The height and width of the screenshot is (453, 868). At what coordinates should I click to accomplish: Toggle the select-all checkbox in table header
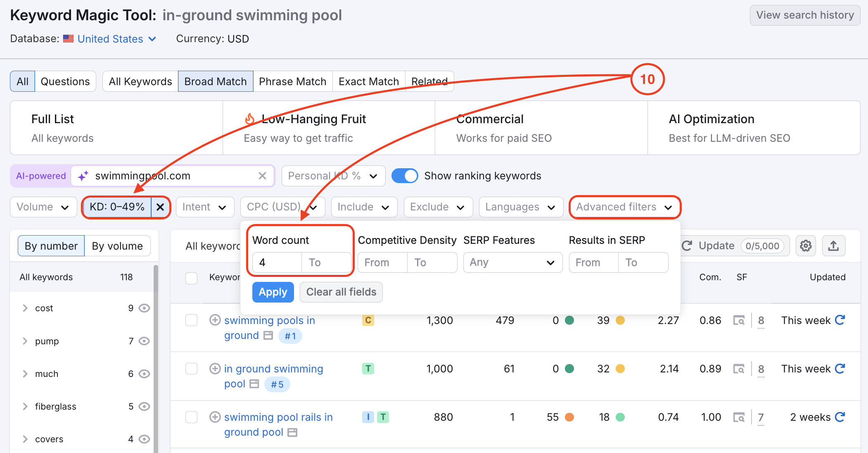click(191, 278)
